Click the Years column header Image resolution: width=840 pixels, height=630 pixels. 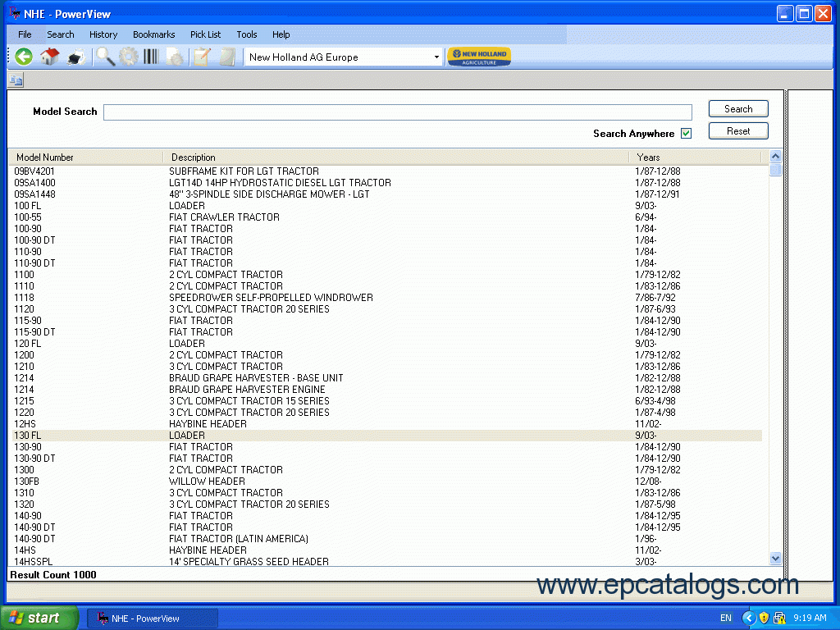(695, 157)
